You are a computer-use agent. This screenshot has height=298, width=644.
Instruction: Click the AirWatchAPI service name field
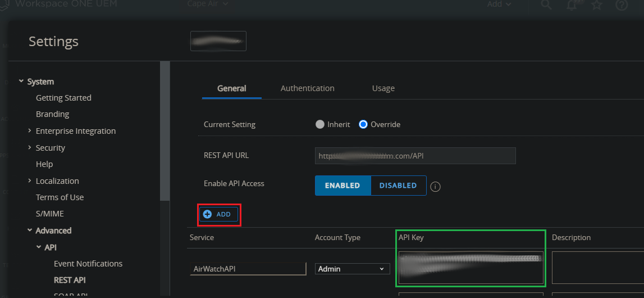248,269
